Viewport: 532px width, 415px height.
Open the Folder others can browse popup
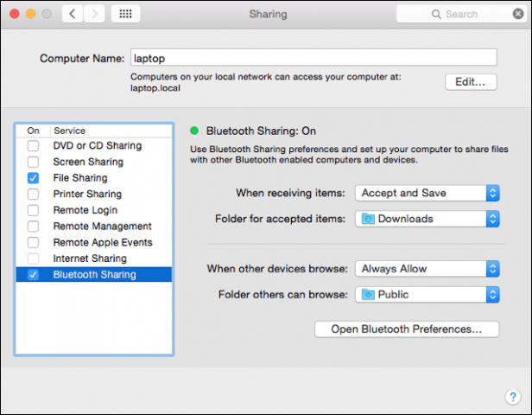pyautogui.click(x=427, y=295)
